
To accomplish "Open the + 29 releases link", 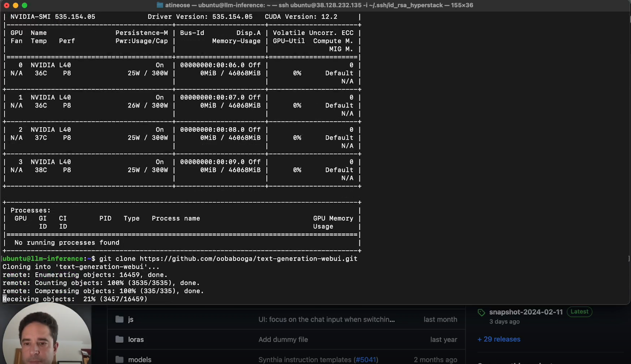I will click(x=499, y=339).
